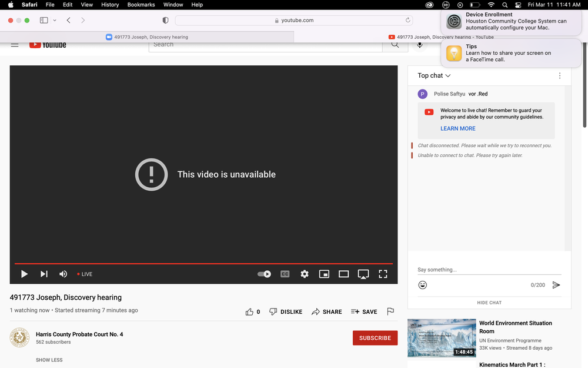
Task: Mute the video with the volume icon
Action: tap(63, 274)
